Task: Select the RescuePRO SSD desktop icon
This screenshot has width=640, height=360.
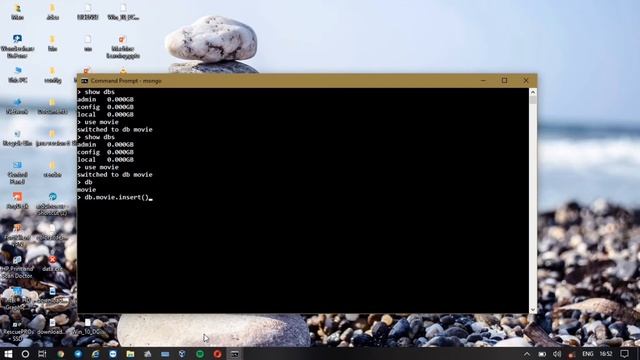Action: [x=17, y=331]
